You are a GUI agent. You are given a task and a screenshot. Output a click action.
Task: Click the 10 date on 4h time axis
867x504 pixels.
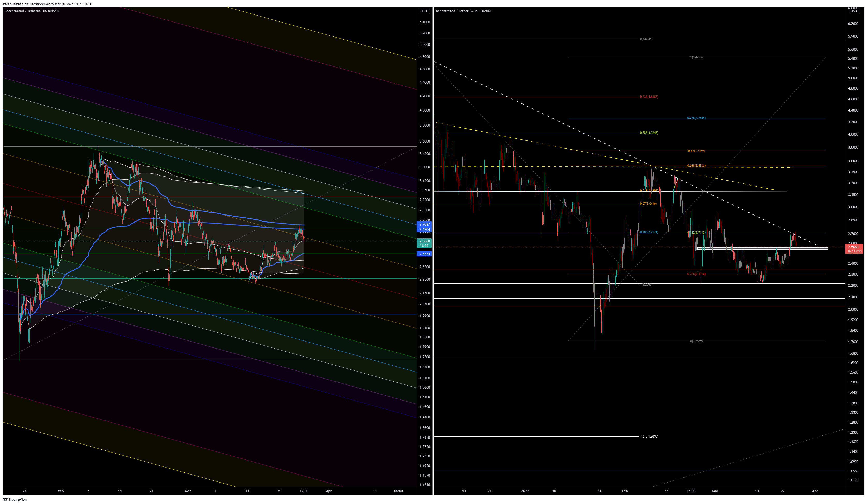click(554, 491)
